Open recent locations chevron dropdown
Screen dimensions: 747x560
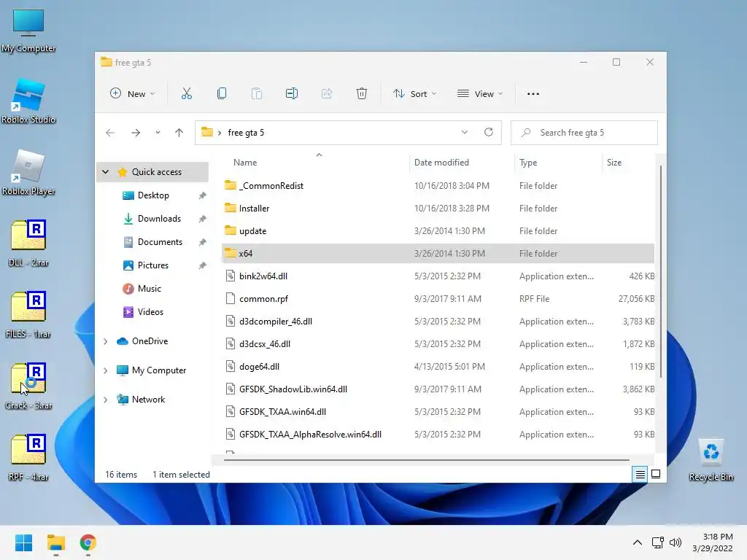158,133
